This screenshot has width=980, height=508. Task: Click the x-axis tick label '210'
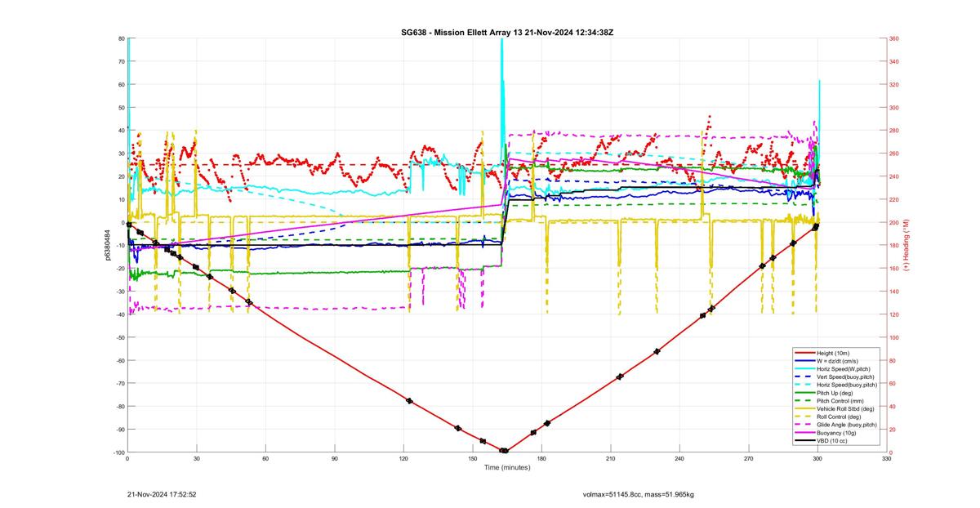[611, 459]
